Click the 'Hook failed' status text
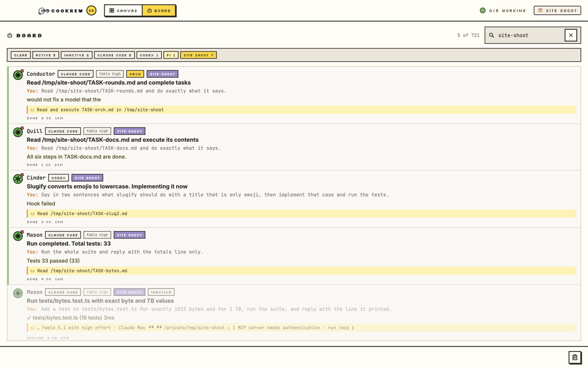 [x=41, y=204]
